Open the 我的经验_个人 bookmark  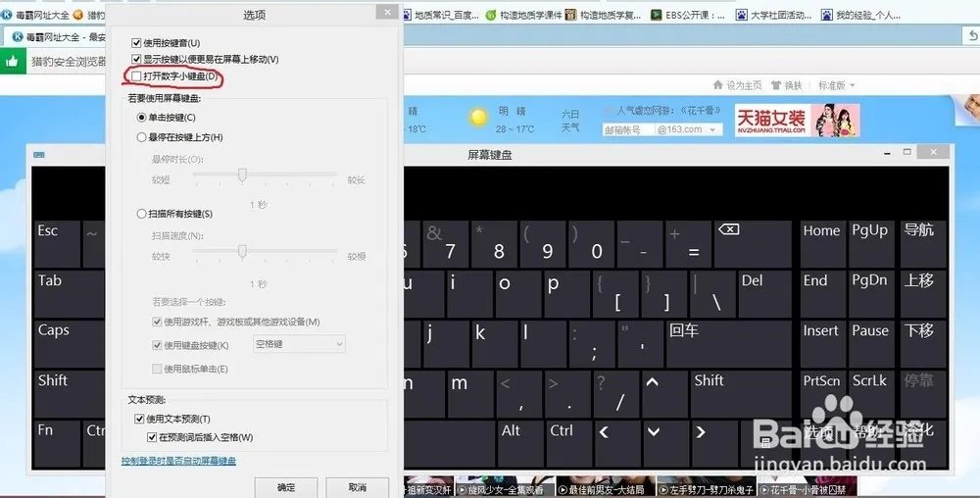pos(860,15)
